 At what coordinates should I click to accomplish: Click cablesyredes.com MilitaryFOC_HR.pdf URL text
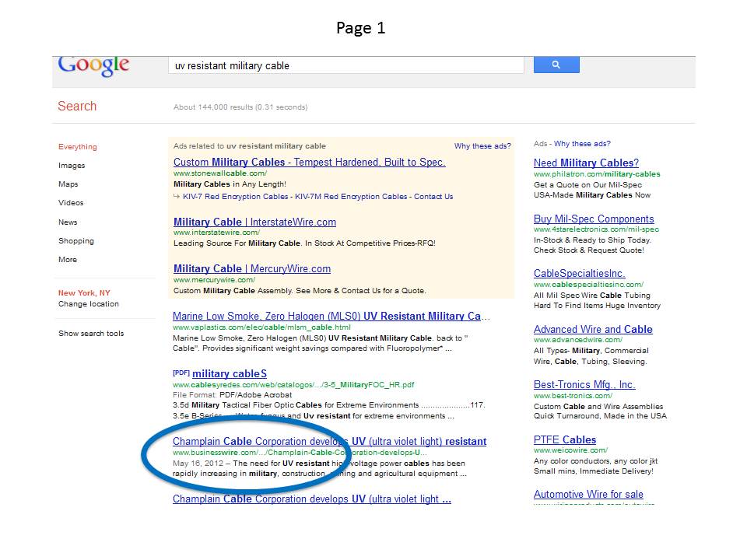pos(293,385)
